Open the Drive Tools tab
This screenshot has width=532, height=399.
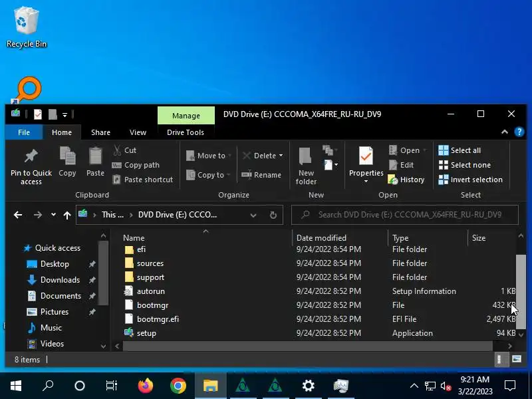pos(186,132)
